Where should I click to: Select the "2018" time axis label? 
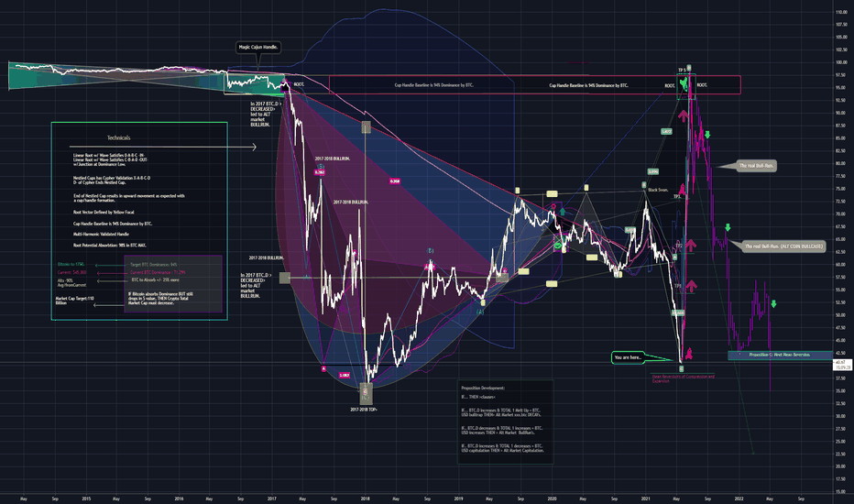(366, 498)
